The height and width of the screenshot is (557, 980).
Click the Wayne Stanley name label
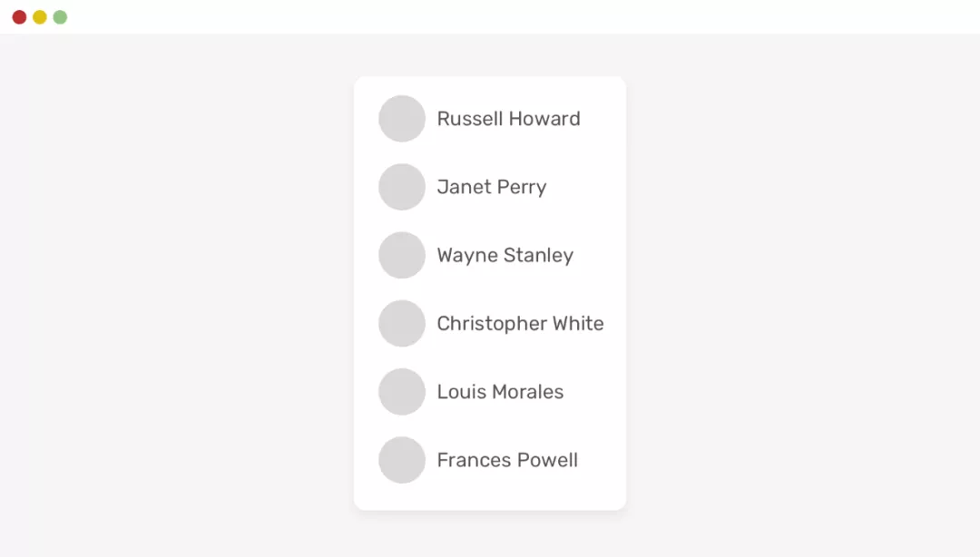pyautogui.click(x=505, y=255)
